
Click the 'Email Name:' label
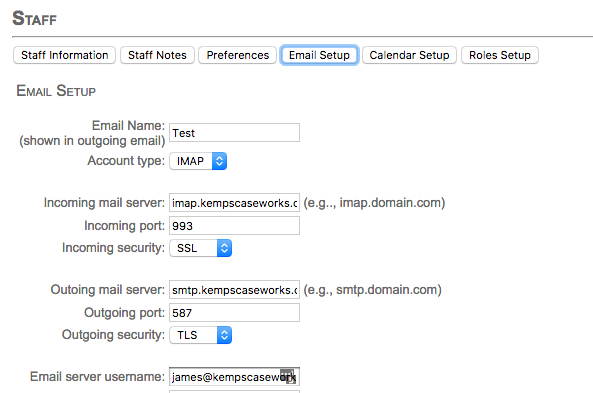coord(128,126)
